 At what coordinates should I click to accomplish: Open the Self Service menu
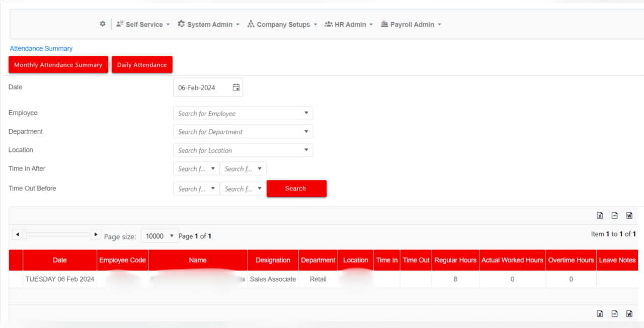tap(143, 24)
